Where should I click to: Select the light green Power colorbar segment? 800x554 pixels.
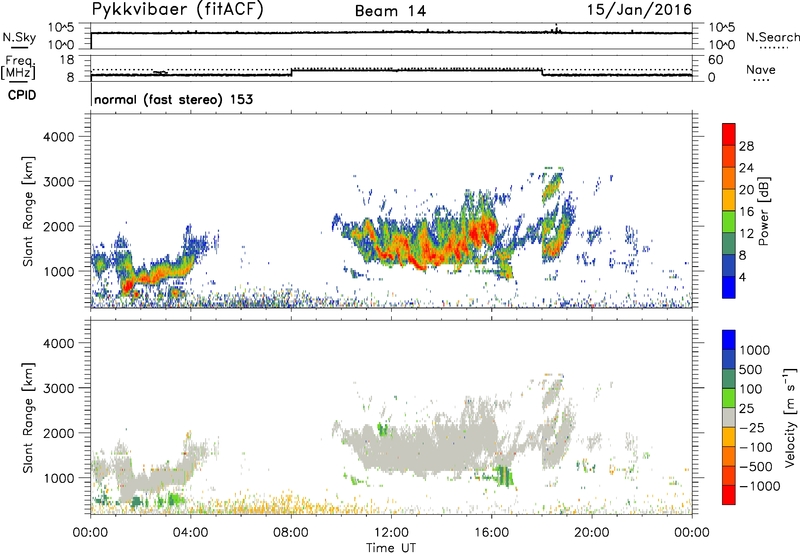729,222
